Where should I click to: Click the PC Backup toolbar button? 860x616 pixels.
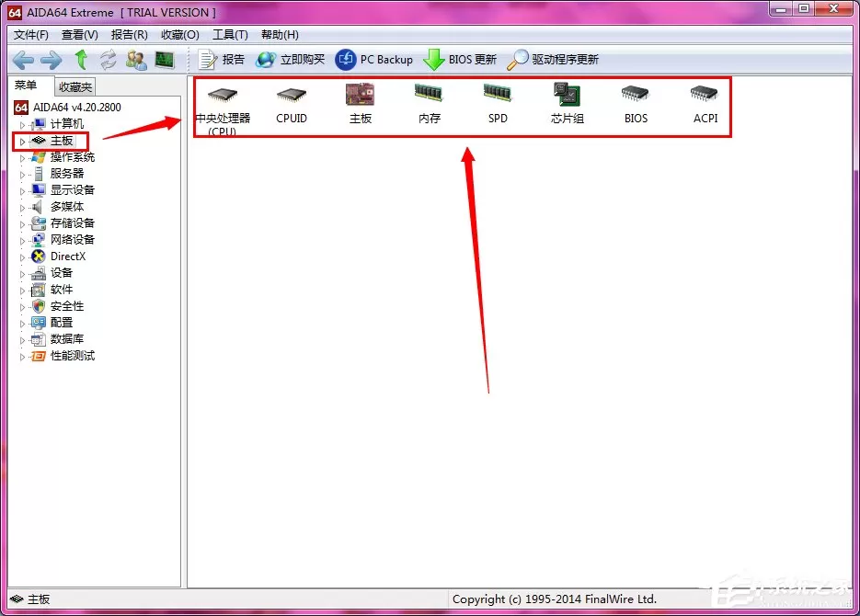pyautogui.click(x=374, y=59)
